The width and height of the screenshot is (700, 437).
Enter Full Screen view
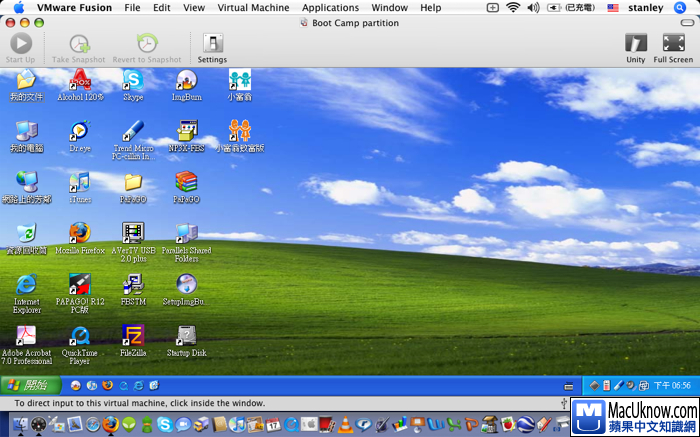(673, 47)
